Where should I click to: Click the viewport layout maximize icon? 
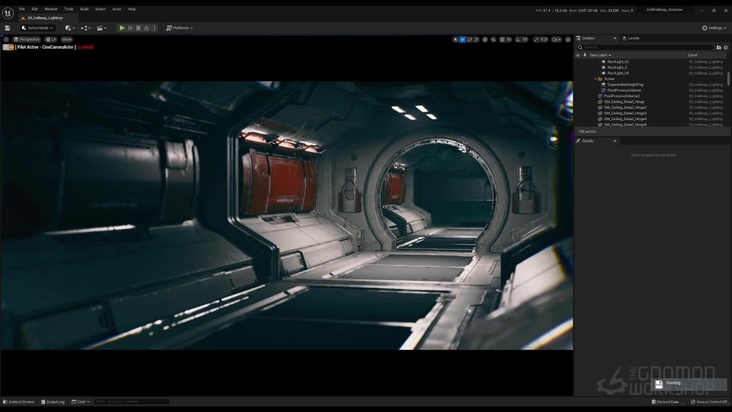(x=568, y=40)
